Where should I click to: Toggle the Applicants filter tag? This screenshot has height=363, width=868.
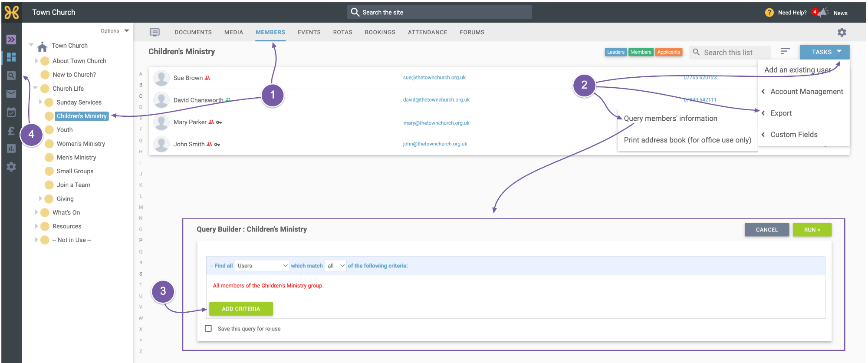(668, 52)
